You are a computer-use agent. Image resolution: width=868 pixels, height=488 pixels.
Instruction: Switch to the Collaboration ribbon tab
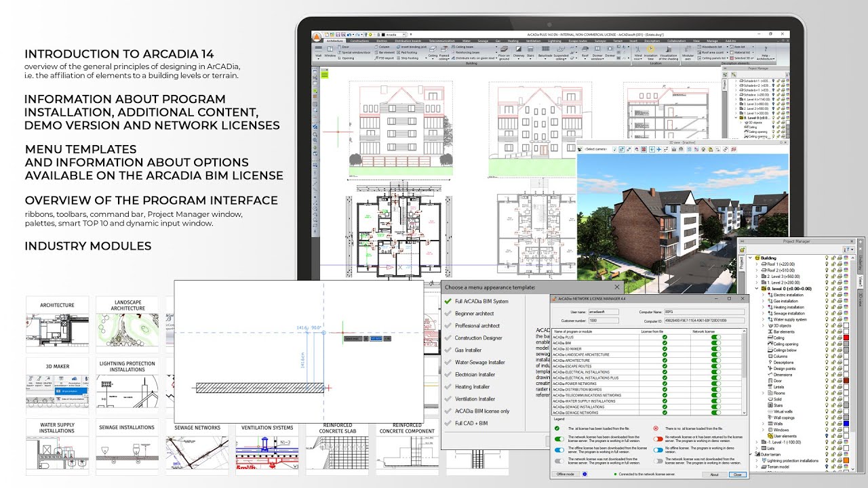click(x=676, y=41)
